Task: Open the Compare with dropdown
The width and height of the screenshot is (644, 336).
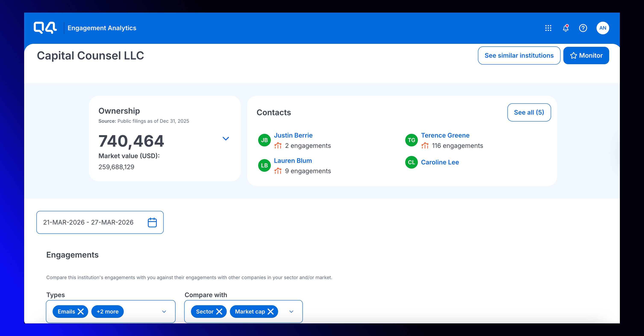Action: [291, 311]
